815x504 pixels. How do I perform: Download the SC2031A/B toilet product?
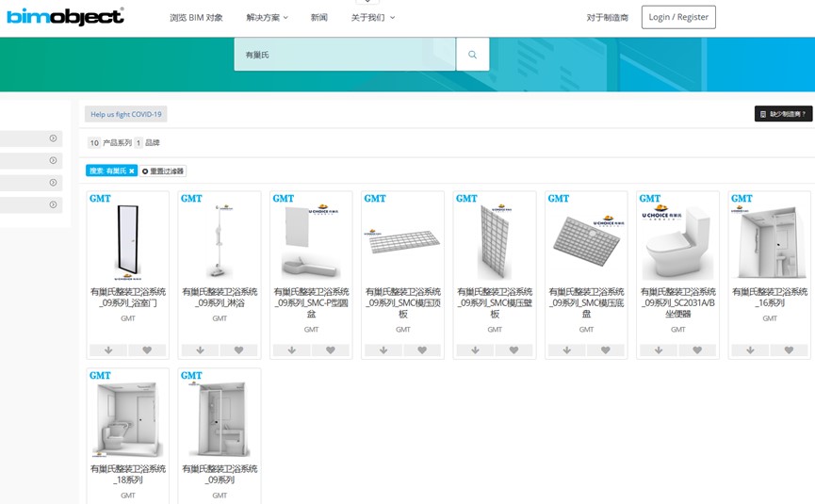(x=659, y=350)
